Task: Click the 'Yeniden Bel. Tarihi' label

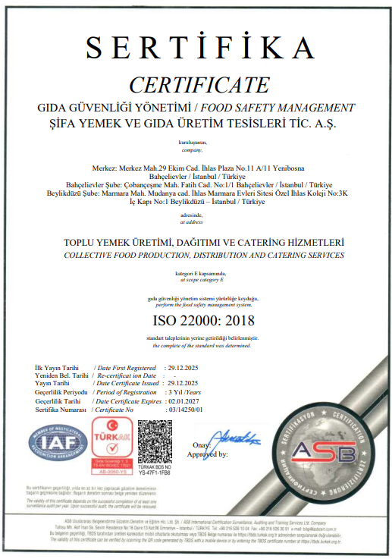Action: point(61,375)
